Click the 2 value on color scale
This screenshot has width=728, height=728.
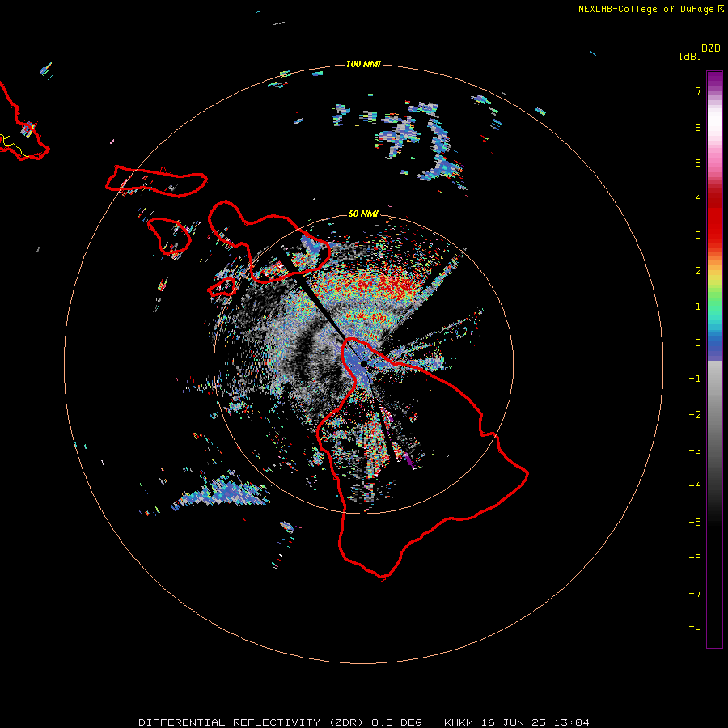[x=698, y=271]
